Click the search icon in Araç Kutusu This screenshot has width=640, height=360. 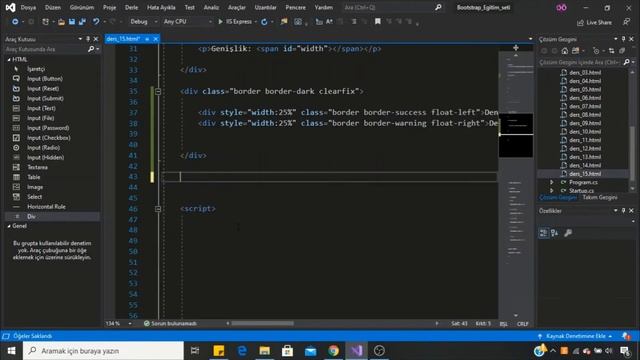click(91, 49)
